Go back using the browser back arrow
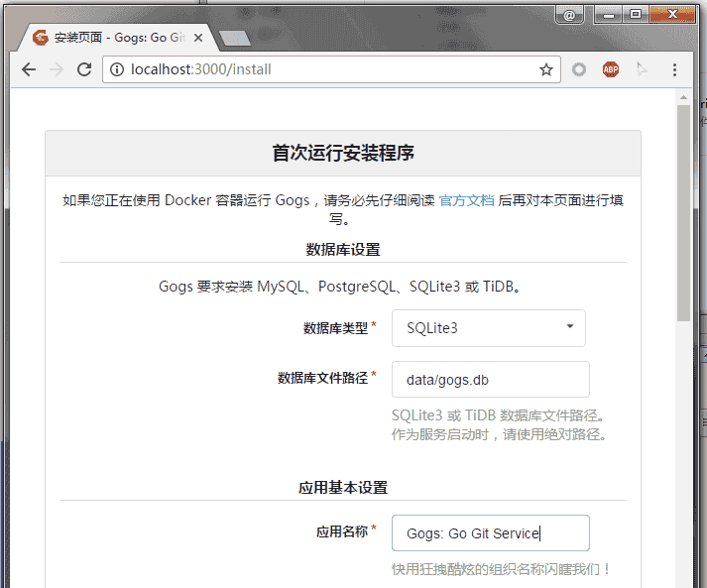Image resolution: width=707 pixels, height=588 pixels. tap(29, 69)
